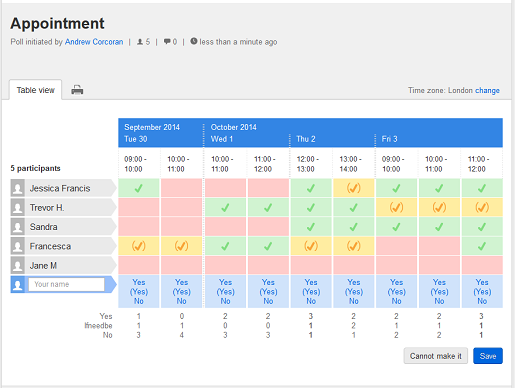Click Jessica Francis avatar icon

click(x=17, y=188)
